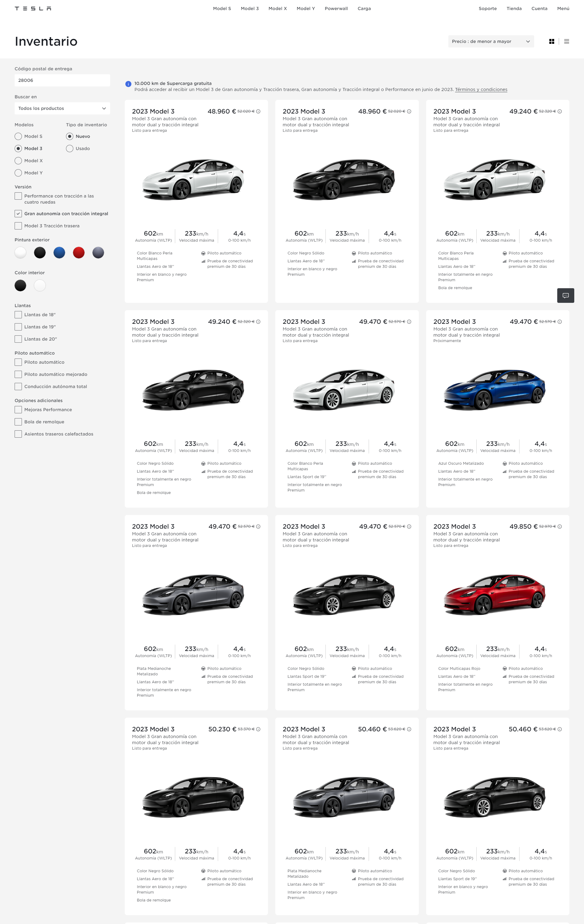The height and width of the screenshot is (924, 584).
Task: Check Mejoras Performance option
Action: pyautogui.click(x=18, y=410)
